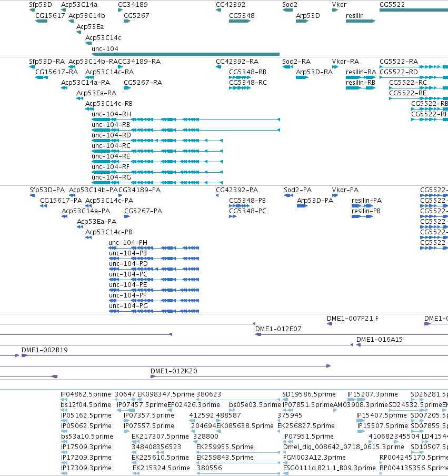This screenshot has height=476, width=448.
Task: Select the CG5348 gene arrow glyph
Action: pyautogui.click(x=240, y=21)
